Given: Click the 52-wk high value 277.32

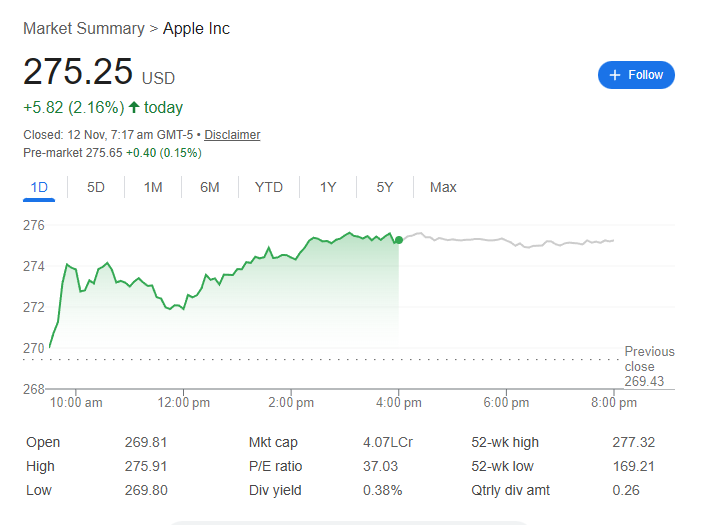Looking at the screenshot, I should (x=632, y=442).
